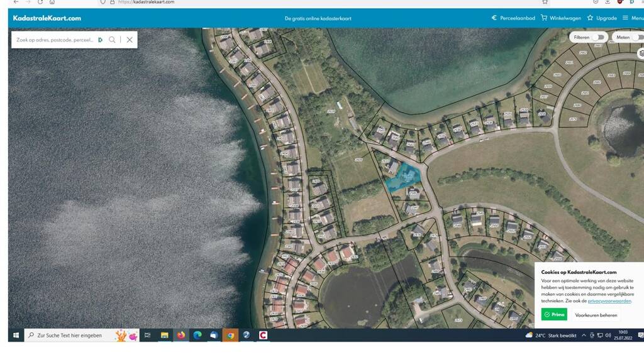Clear the search box with X icon
Image resolution: width=644 pixels, height=362 pixels.
(x=130, y=40)
